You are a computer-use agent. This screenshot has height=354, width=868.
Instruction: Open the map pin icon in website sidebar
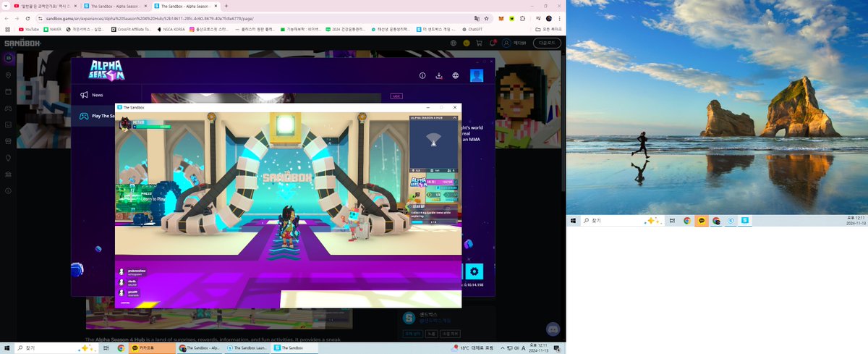click(9, 75)
